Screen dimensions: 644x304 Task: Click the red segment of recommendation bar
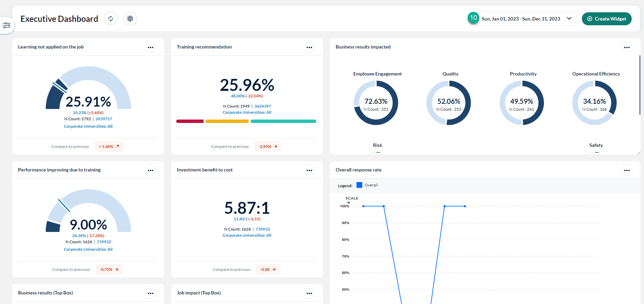[x=190, y=121]
